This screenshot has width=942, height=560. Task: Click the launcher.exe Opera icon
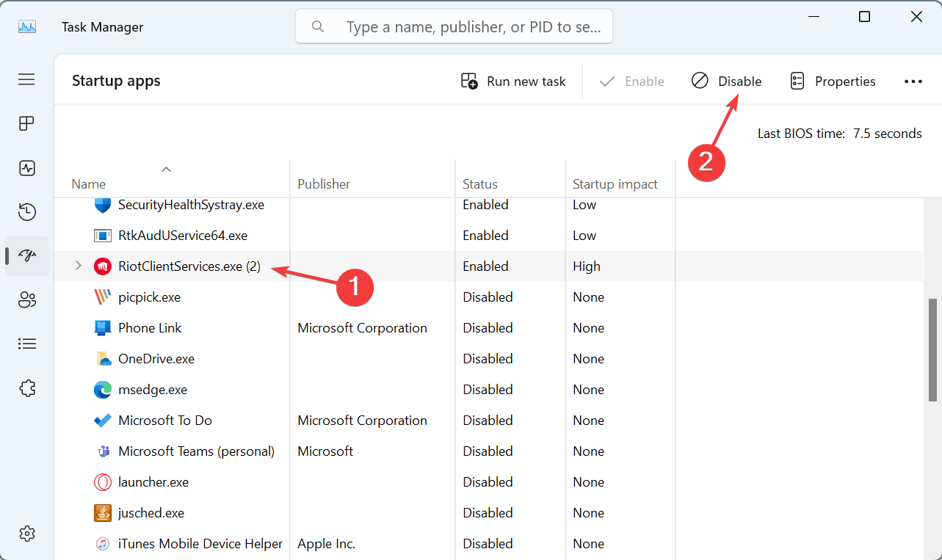(103, 482)
